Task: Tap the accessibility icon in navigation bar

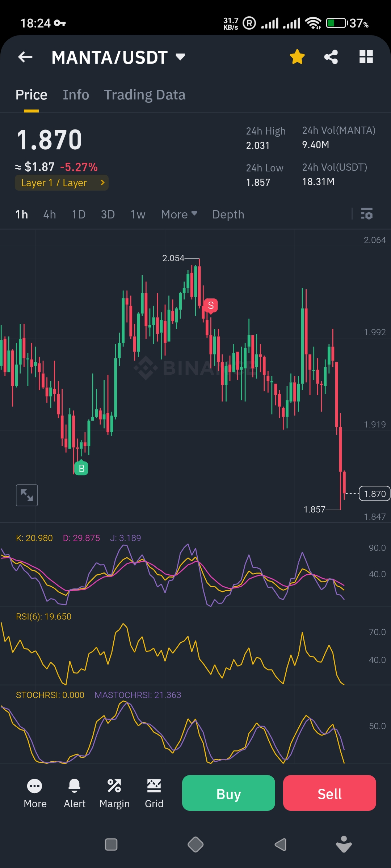Action: point(344,844)
